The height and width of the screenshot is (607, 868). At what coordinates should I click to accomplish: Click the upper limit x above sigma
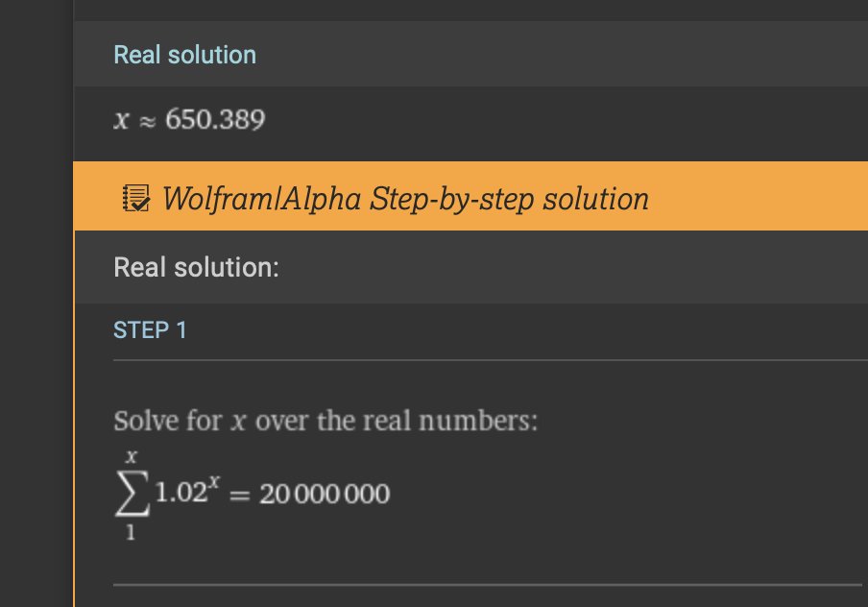point(132,456)
